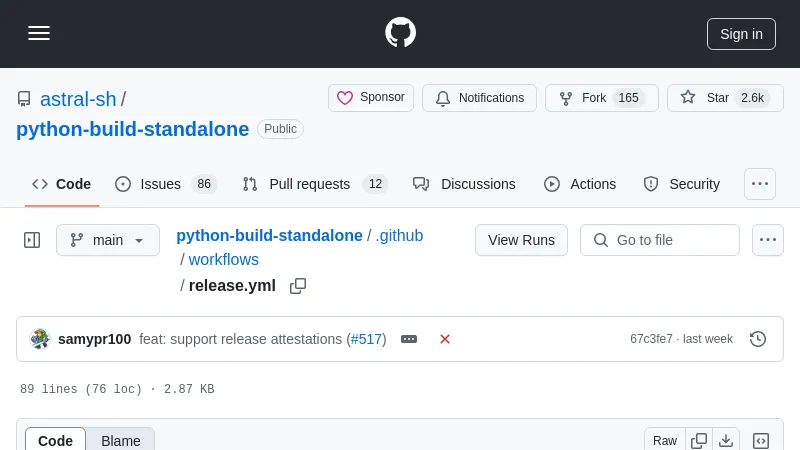
Task: Switch to Blame view
Action: pos(120,441)
